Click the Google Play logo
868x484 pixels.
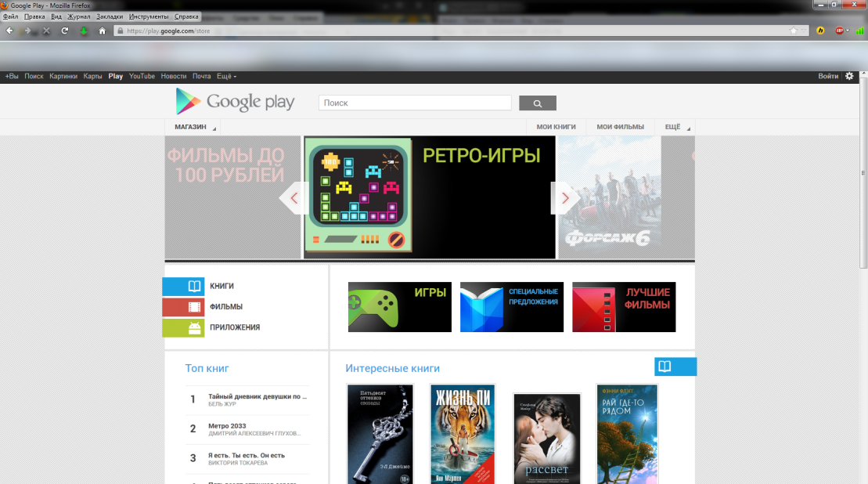click(236, 102)
